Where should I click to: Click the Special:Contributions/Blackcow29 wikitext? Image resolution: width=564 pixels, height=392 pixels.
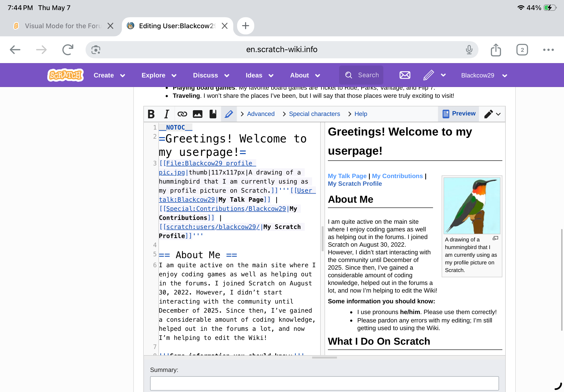(226, 209)
